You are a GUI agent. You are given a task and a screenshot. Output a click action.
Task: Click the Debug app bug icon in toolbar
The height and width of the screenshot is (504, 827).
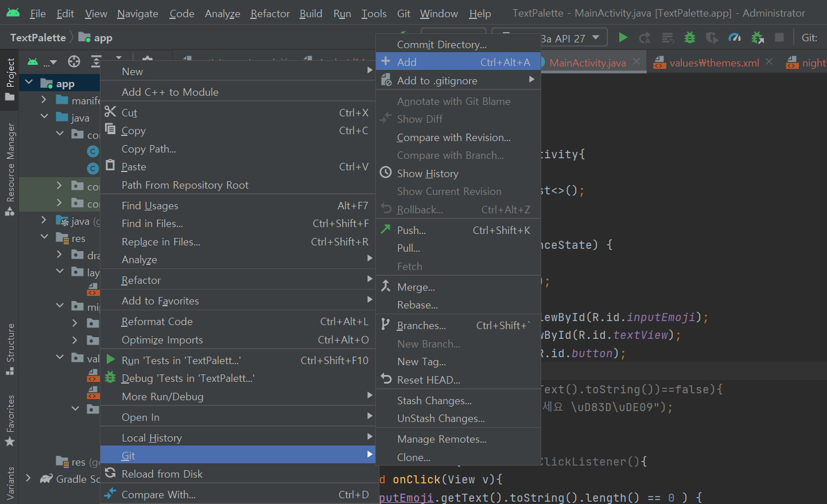click(x=690, y=38)
